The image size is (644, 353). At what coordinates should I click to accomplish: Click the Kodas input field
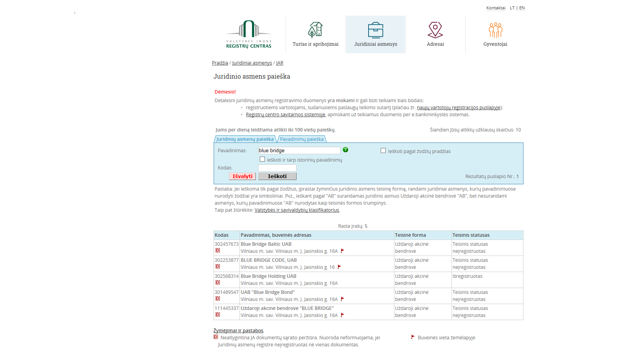277,168
